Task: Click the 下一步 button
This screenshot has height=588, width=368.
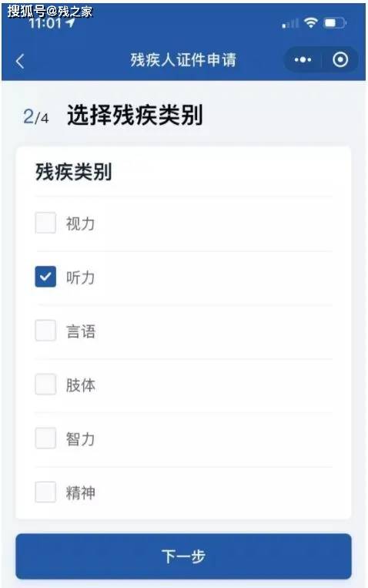Action: tap(184, 556)
